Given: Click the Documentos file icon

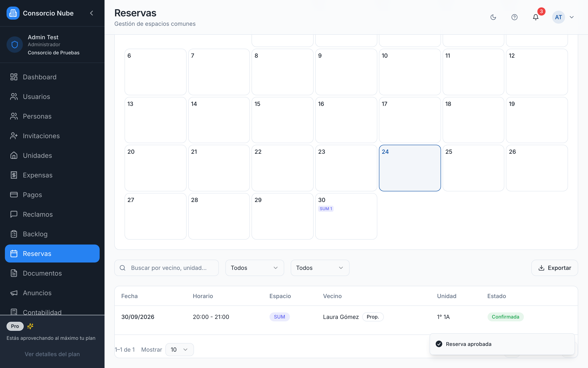Looking at the screenshot, I should pyautogui.click(x=14, y=273).
